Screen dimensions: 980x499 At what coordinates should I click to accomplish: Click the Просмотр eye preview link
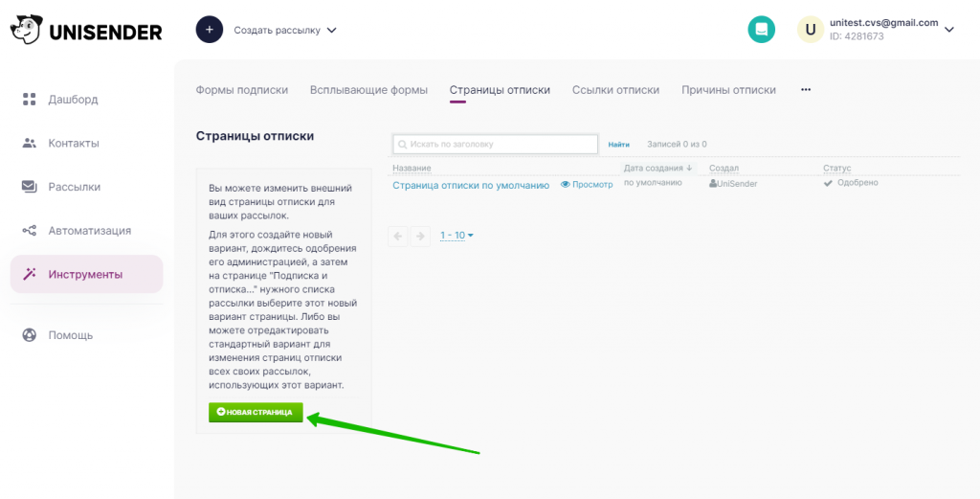[587, 185]
